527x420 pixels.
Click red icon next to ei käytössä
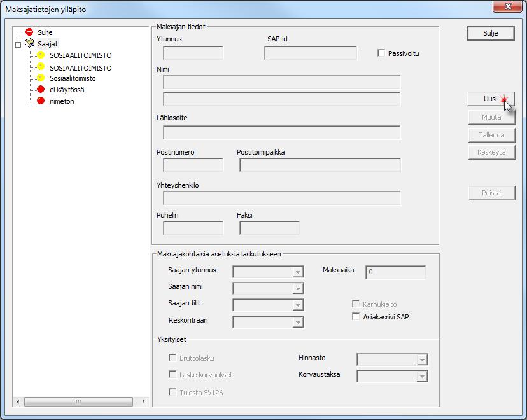tap(41, 89)
